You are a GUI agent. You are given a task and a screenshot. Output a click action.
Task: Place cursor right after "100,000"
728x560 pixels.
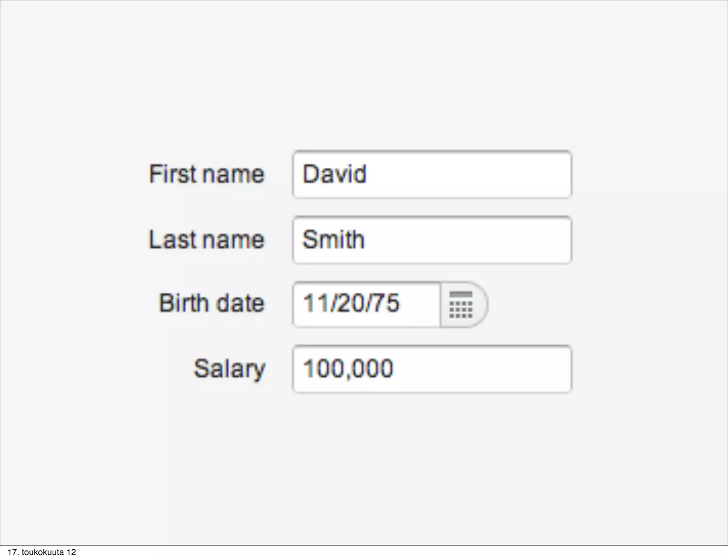(395, 368)
